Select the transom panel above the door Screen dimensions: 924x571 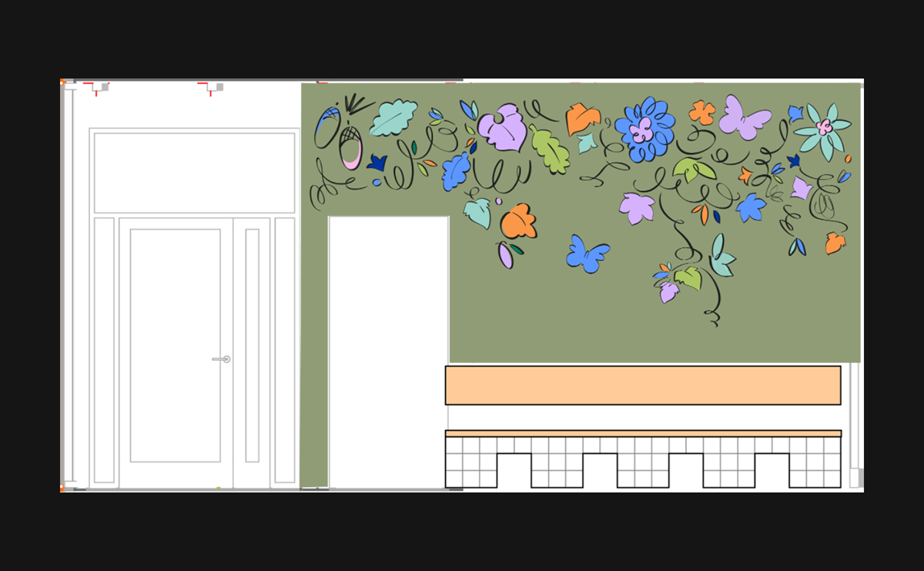click(194, 172)
